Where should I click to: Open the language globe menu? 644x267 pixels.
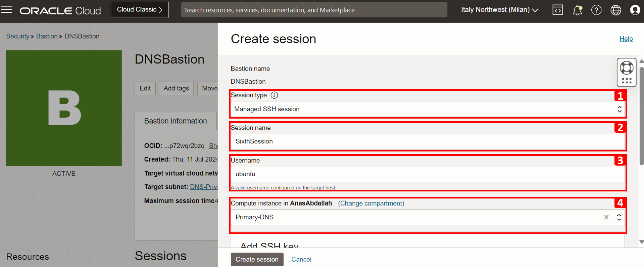pyautogui.click(x=615, y=10)
